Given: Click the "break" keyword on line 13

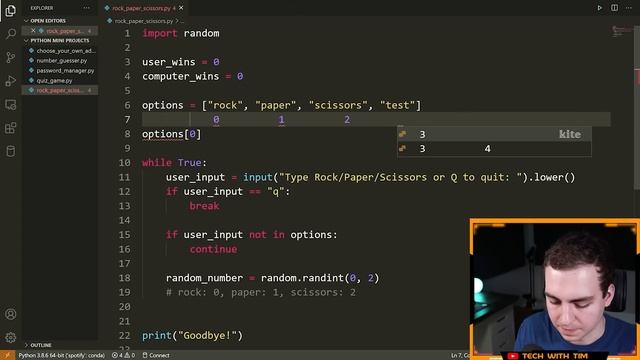Looking at the screenshot, I should click(204, 206).
